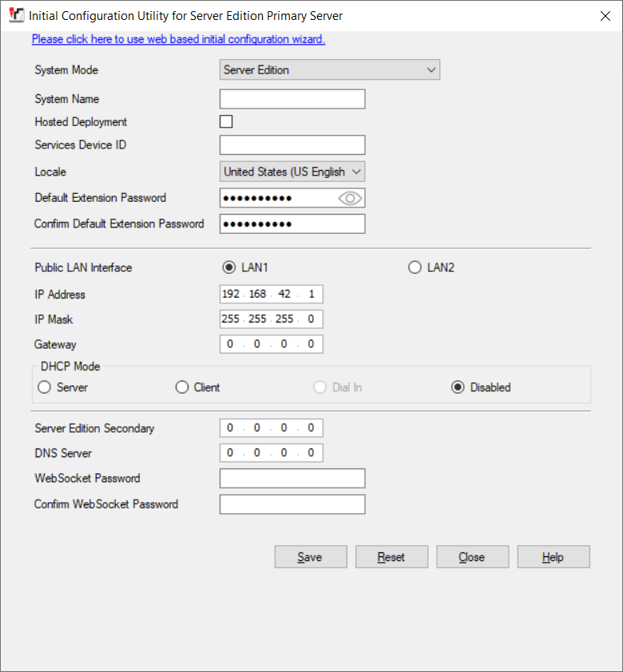This screenshot has height=672, width=623.
Task: Focus the WebSocket Password field
Action: click(x=292, y=478)
